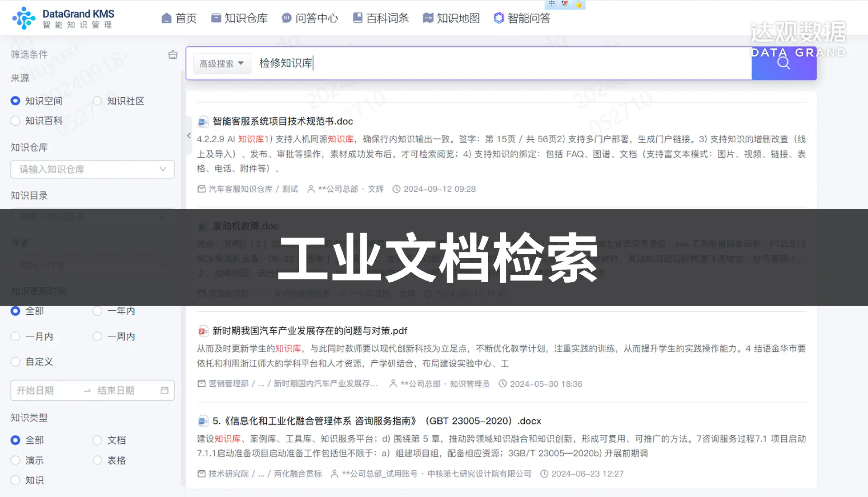Select the 知识百科 source radio button
Image resolution: width=868 pixels, height=497 pixels.
pyautogui.click(x=15, y=121)
